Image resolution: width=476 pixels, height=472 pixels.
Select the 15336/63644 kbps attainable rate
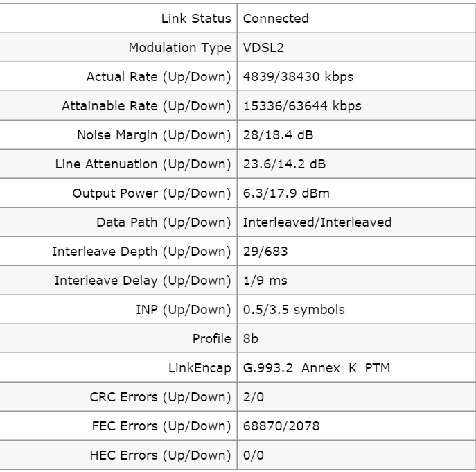302,106
